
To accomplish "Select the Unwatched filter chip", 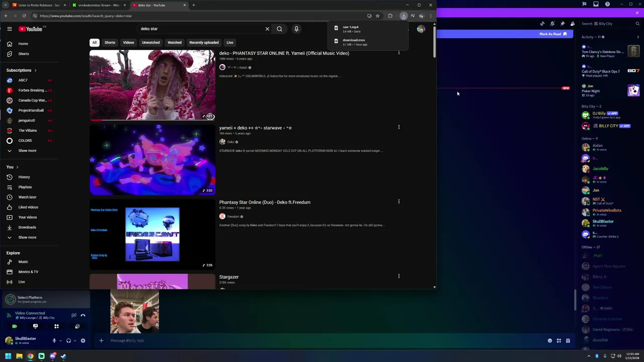I will click(x=150, y=42).
